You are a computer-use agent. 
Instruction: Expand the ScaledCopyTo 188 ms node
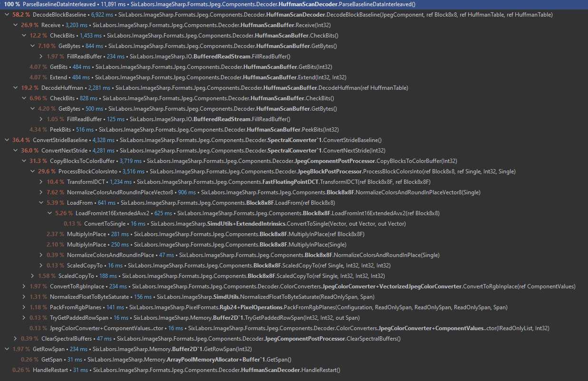tap(32, 276)
